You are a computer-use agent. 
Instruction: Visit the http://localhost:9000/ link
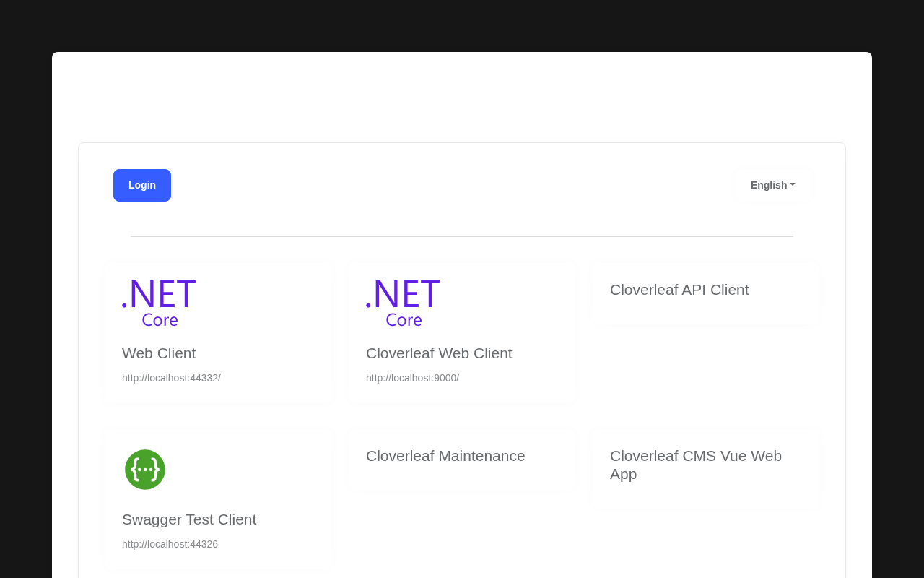pyautogui.click(x=412, y=378)
